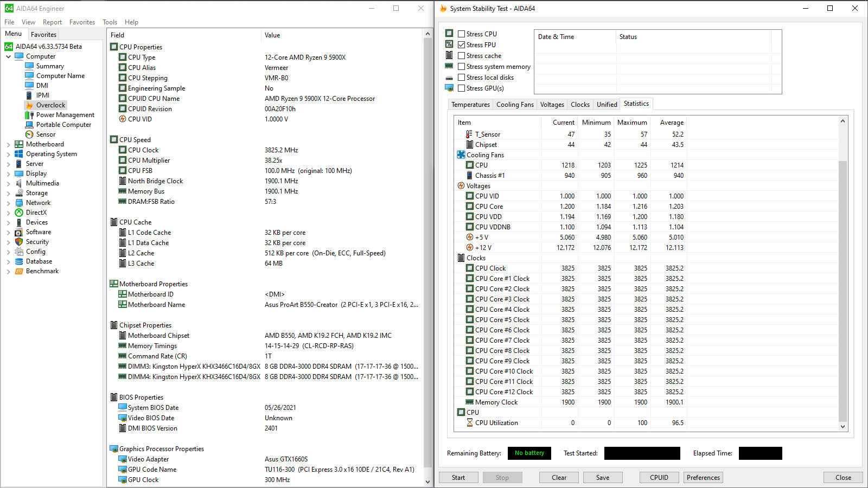The height and width of the screenshot is (488, 868).
Task: Click the Computer Name monitor icon
Action: [x=29, y=76]
